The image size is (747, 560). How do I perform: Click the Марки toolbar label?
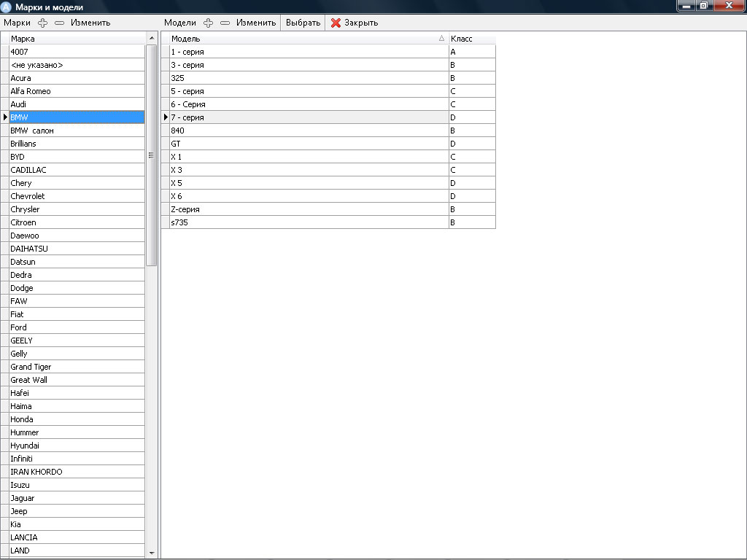[18, 23]
